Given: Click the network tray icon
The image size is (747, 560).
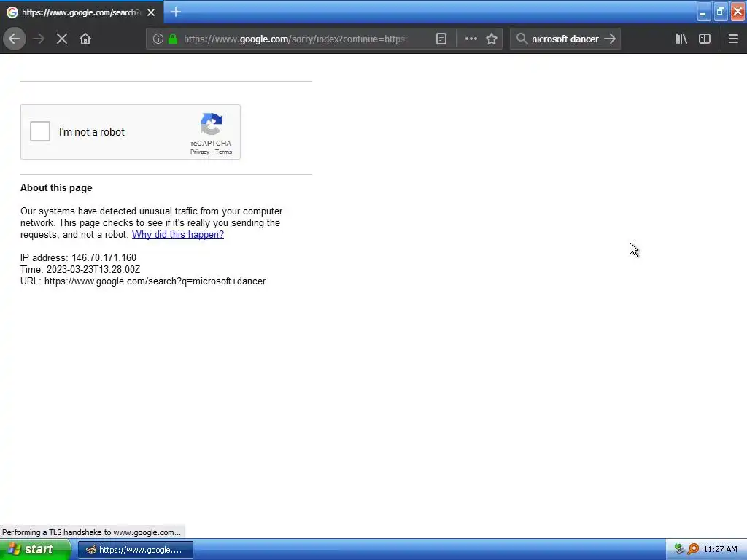Looking at the screenshot, I should point(679,550).
